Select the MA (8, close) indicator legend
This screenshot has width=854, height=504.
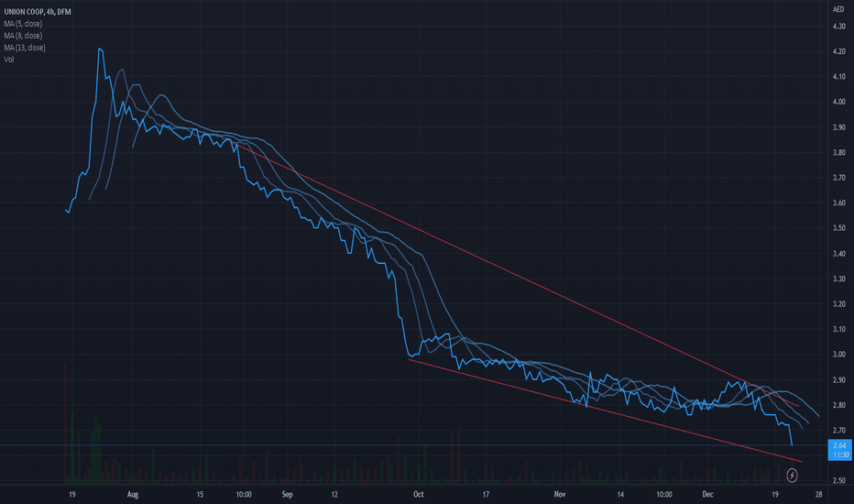(23, 36)
